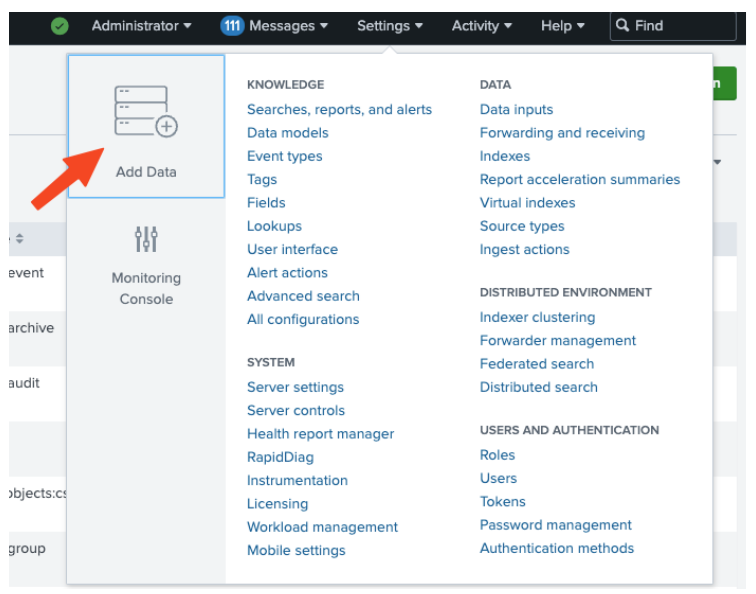Viewport: 756px width, 594px height.
Task: Click the 111 messages count badge
Action: point(232,26)
